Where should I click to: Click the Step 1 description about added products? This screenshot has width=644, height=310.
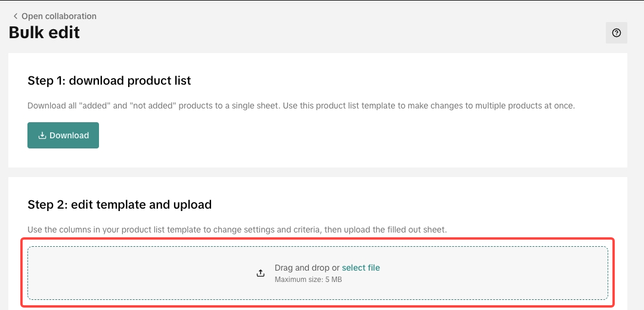(x=301, y=106)
